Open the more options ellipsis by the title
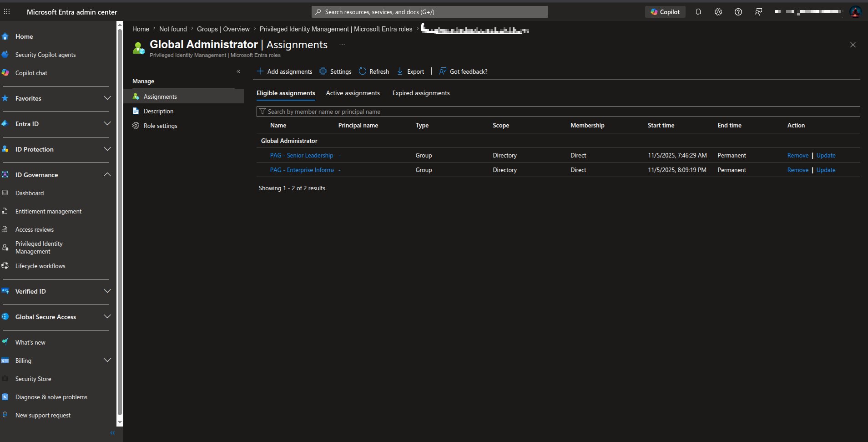 click(342, 45)
